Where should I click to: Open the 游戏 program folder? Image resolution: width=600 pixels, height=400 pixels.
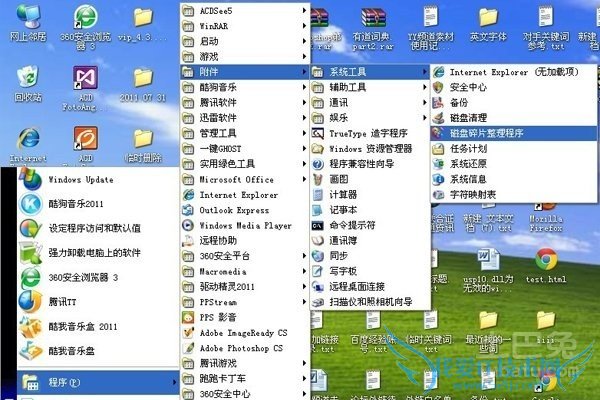pos(245,57)
